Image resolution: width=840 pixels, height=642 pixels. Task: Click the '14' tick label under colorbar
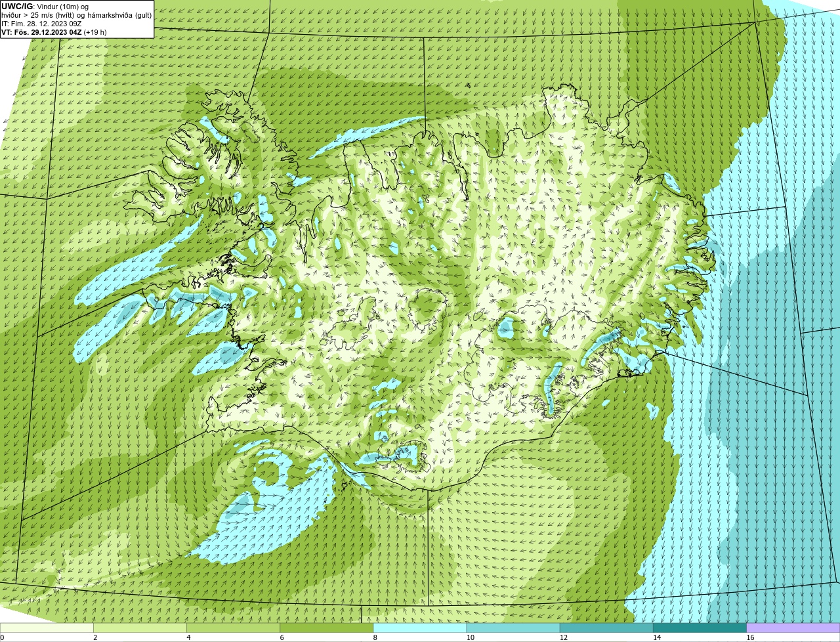tap(656, 637)
